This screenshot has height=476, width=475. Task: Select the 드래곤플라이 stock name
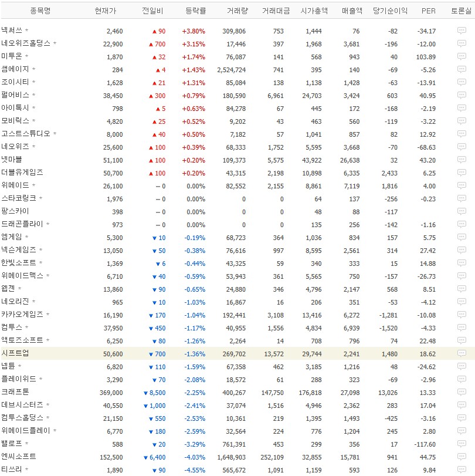[22, 224]
